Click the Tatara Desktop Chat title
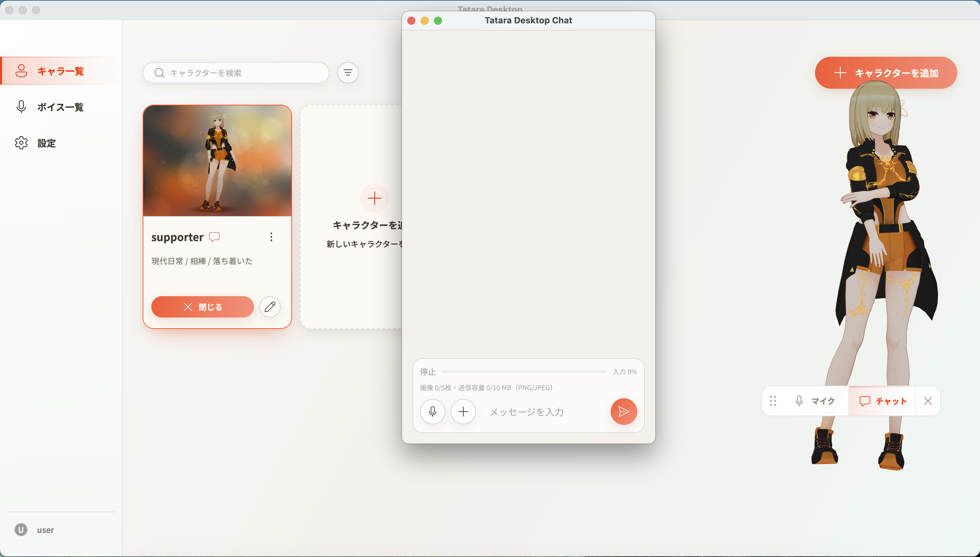Screen dimensions: 980x557 (528, 20)
